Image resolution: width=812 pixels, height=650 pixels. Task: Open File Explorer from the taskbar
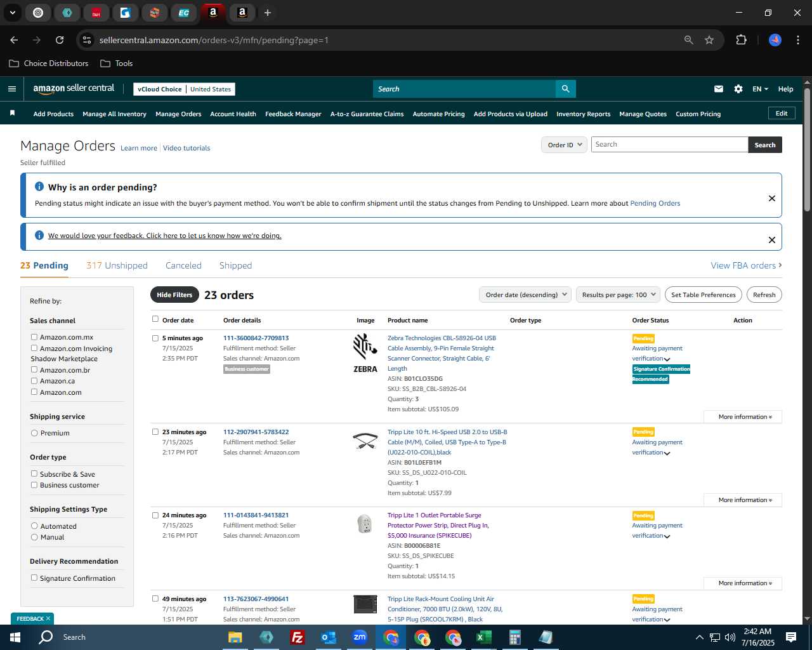(x=235, y=637)
